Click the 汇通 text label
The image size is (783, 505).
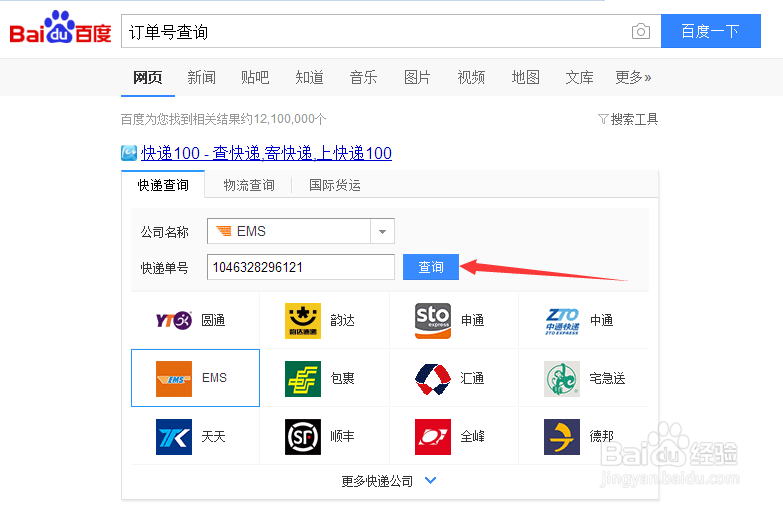pos(472,378)
